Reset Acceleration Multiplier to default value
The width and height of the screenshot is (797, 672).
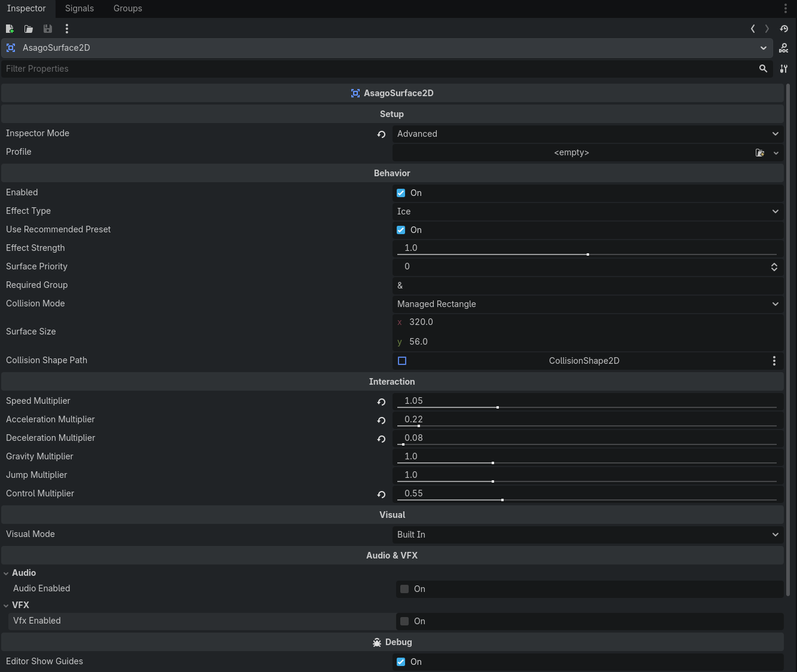[x=381, y=421]
